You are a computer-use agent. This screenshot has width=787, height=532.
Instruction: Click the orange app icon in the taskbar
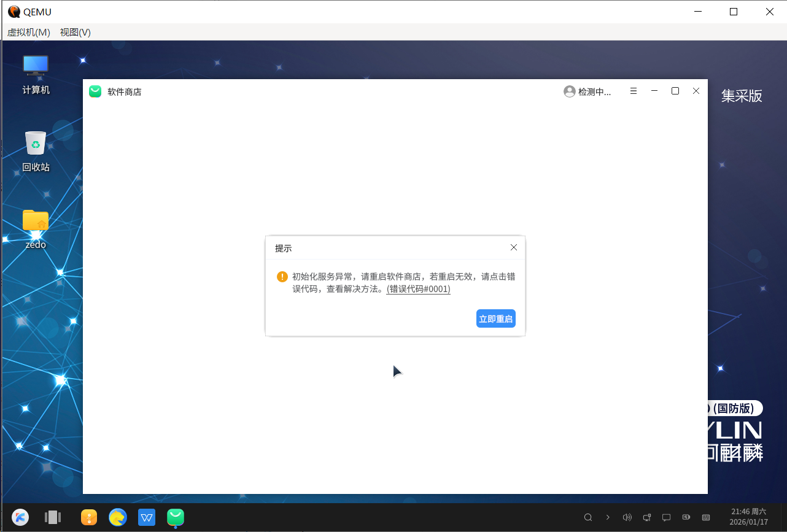[89, 517]
